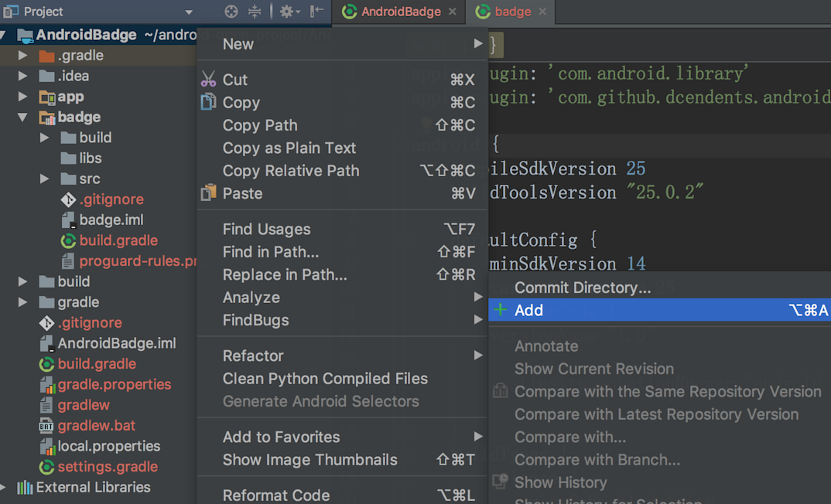Click gradle icon of badge's build.gradle
The image size is (831, 504).
click(68, 241)
